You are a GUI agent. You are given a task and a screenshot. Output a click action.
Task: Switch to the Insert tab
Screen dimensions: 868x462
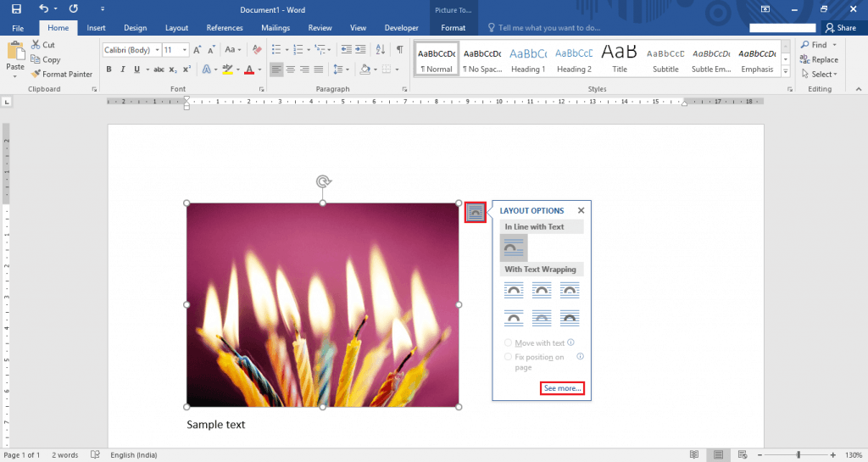click(x=96, y=28)
